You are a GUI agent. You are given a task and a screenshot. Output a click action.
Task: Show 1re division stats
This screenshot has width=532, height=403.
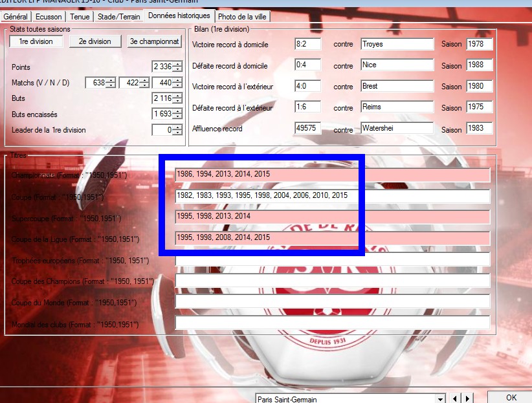tap(36, 41)
